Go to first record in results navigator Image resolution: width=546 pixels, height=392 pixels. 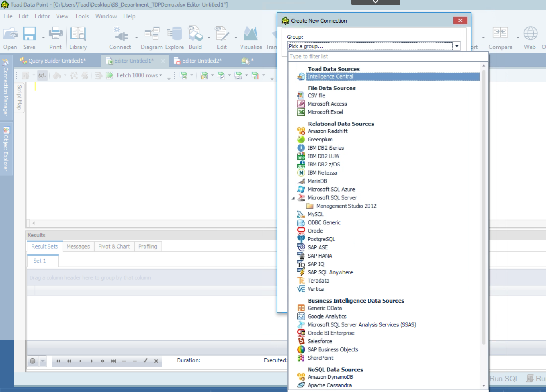[x=58, y=361]
